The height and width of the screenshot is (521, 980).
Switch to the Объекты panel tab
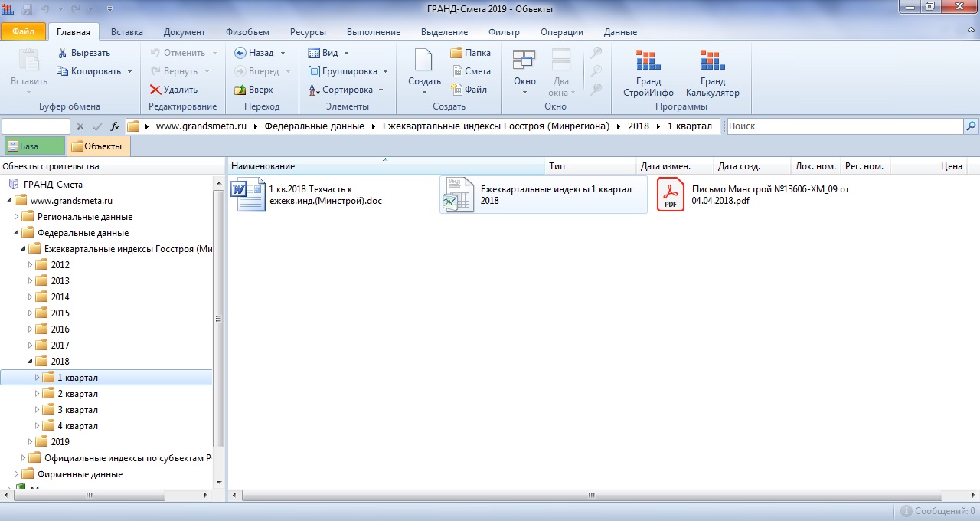pos(99,146)
